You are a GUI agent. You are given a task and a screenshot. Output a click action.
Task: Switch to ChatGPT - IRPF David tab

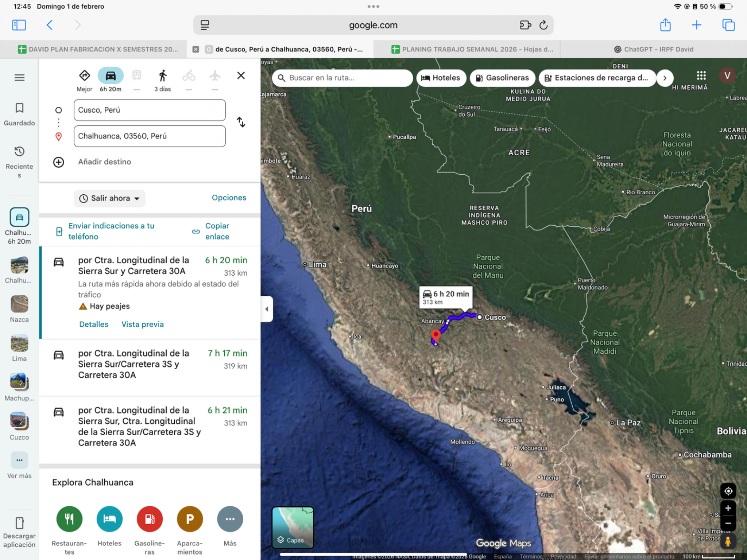pos(653,49)
